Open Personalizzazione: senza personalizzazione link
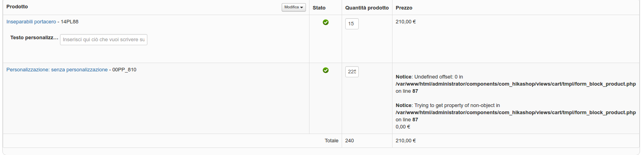Screen dimensions: 644x155 [57, 70]
